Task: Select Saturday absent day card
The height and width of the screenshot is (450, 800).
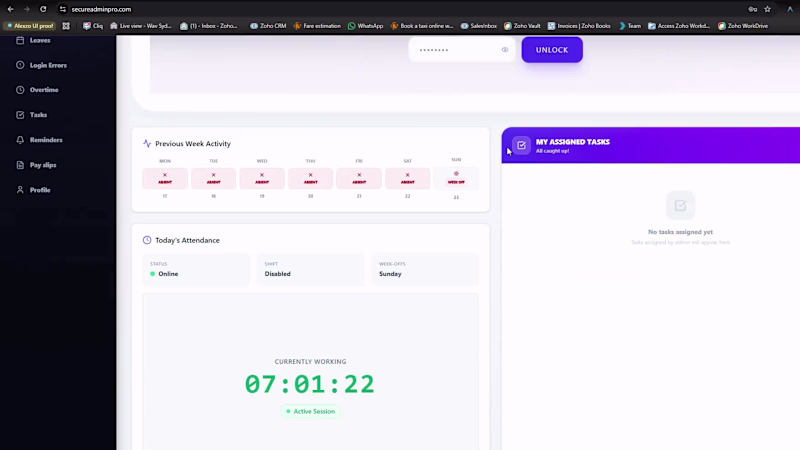Action: click(x=407, y=178)
